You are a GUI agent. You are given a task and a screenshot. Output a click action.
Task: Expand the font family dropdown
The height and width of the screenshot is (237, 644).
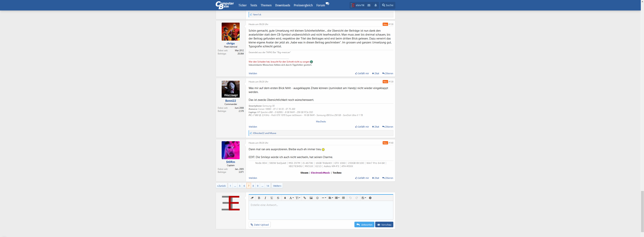[x=291, y=198]
